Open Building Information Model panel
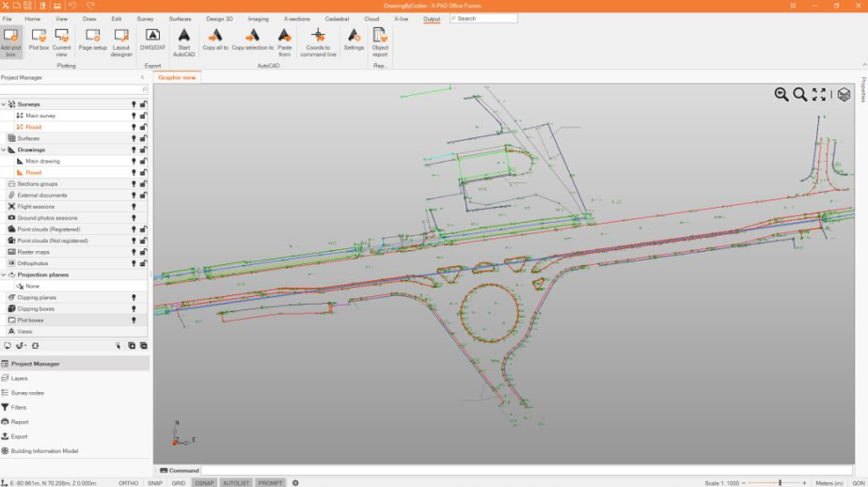The image size is (868, 487). tap(44, 451)
